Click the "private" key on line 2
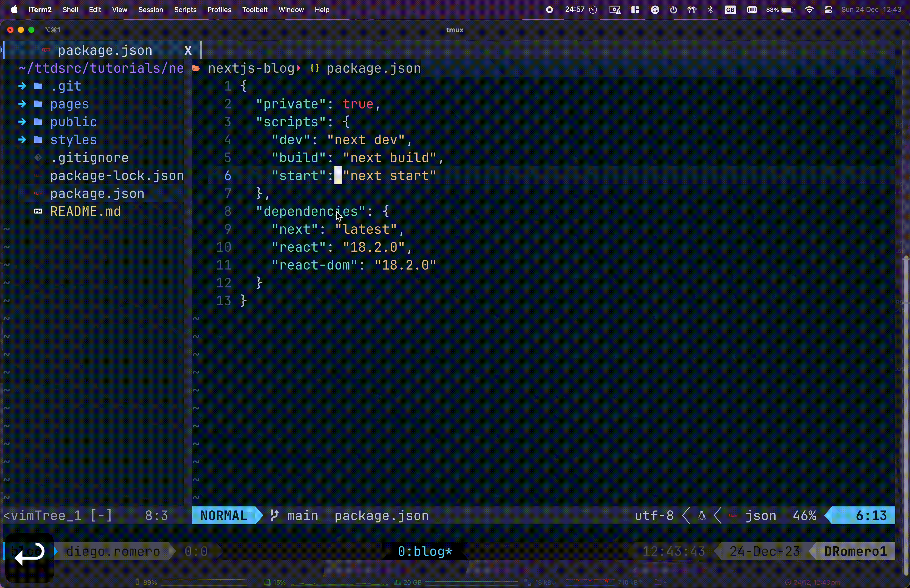Screen dimensions: 910x588 (291, 104)
